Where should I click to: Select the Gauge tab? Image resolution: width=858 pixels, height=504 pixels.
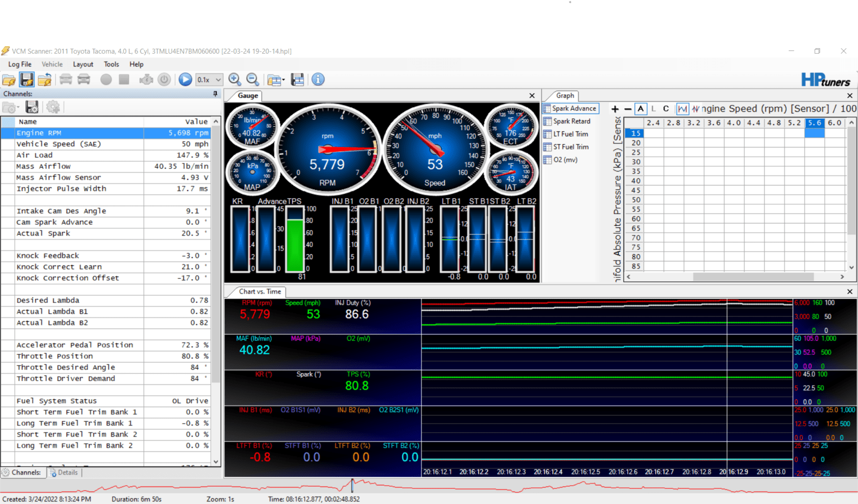[x=248, y=96]
